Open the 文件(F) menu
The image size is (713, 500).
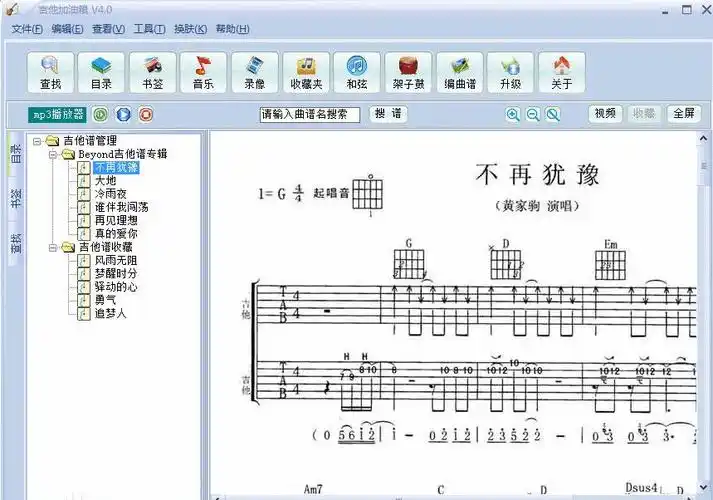[x=27, y=29]
